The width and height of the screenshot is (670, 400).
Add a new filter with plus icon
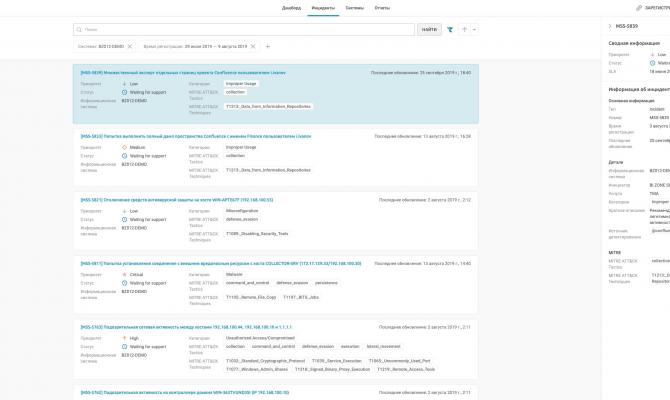[x=267, y=46]
